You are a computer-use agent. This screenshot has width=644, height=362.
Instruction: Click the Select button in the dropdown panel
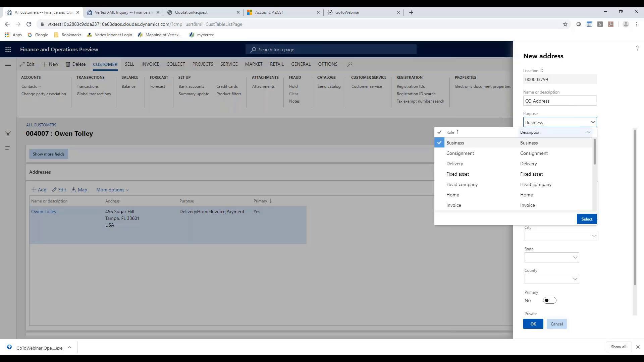coord(586,219)
